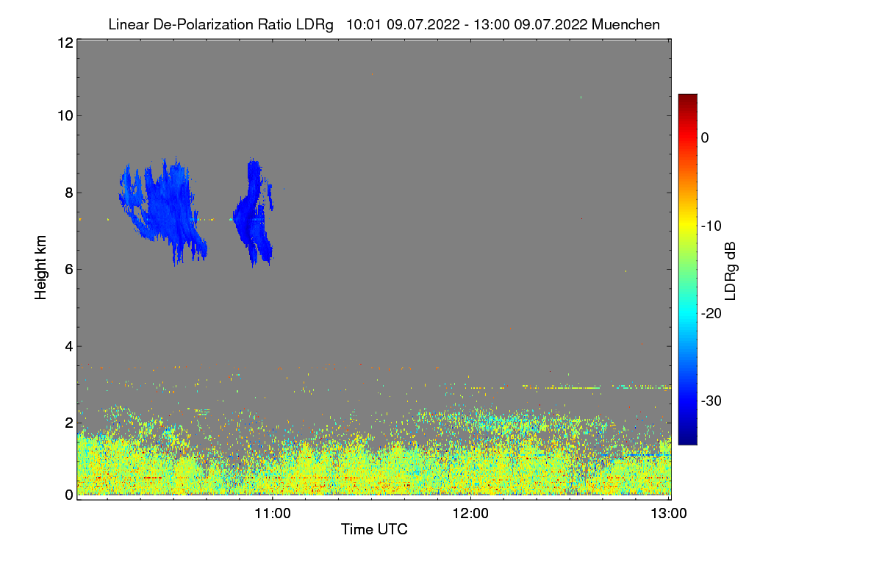The width and height of the screenshot is (882, 588).
Task: Click the height tick label 2
Action: [x=68, y=423]
